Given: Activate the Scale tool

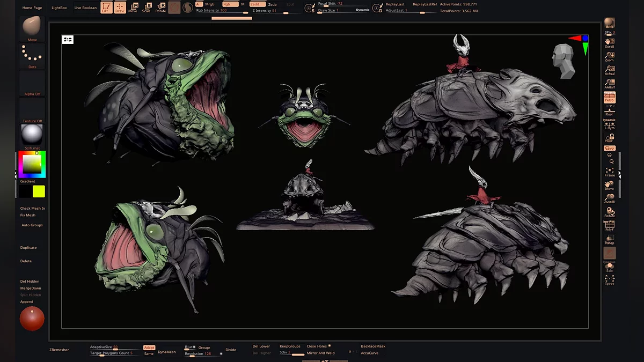Looking at the screenshot, I should (146, 8).
